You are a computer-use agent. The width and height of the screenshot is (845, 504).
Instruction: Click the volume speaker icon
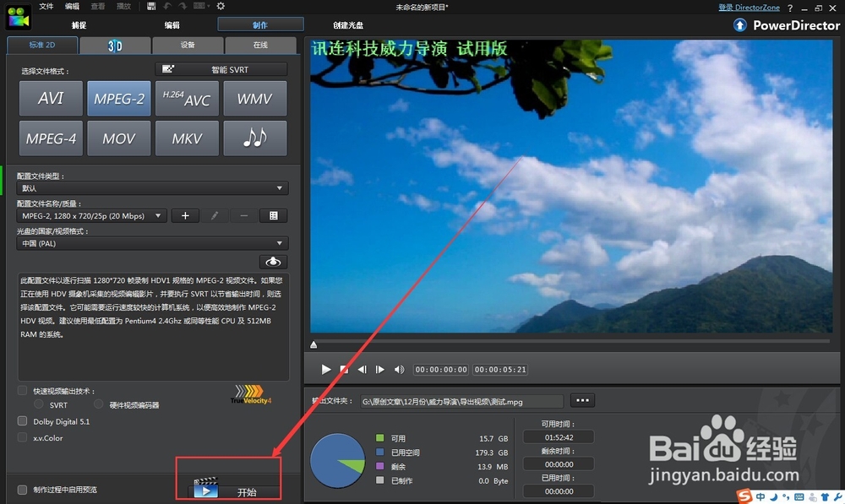coord(399,370)
